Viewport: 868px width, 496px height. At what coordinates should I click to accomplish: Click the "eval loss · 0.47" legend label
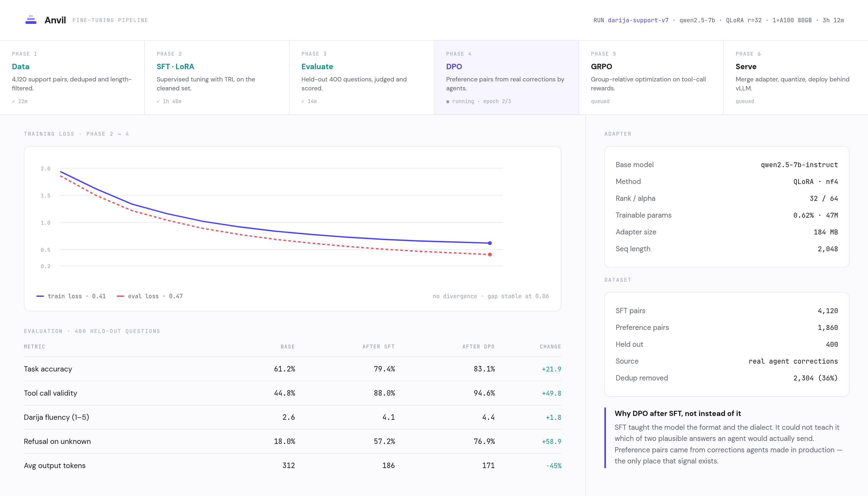click(x=155, y=296)
